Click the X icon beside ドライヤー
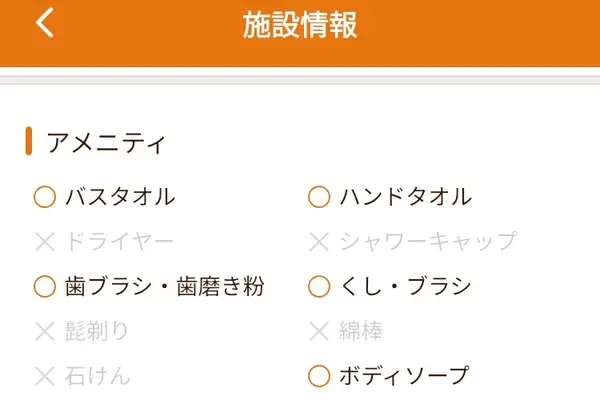600x405 pixels. pyautogui.click(x=44, y=241)
